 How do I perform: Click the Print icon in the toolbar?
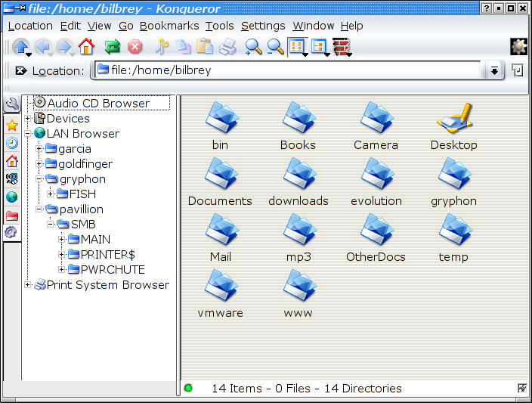227,47
